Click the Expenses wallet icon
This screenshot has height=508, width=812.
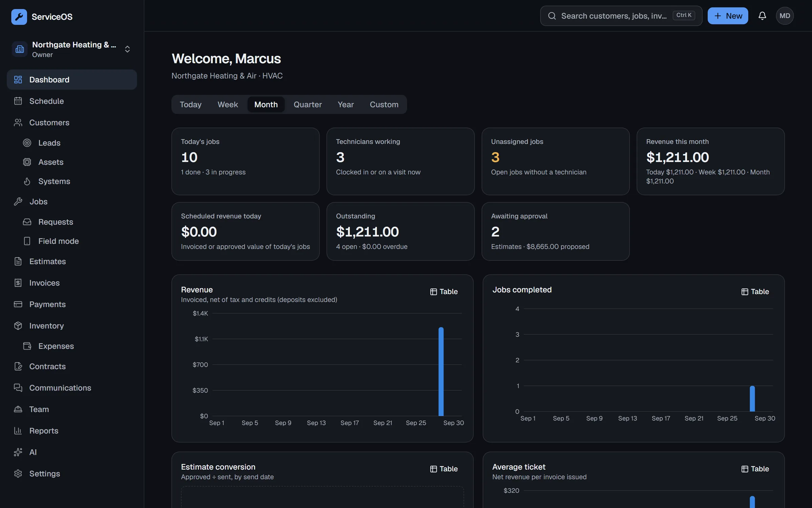tap(27, 346)
